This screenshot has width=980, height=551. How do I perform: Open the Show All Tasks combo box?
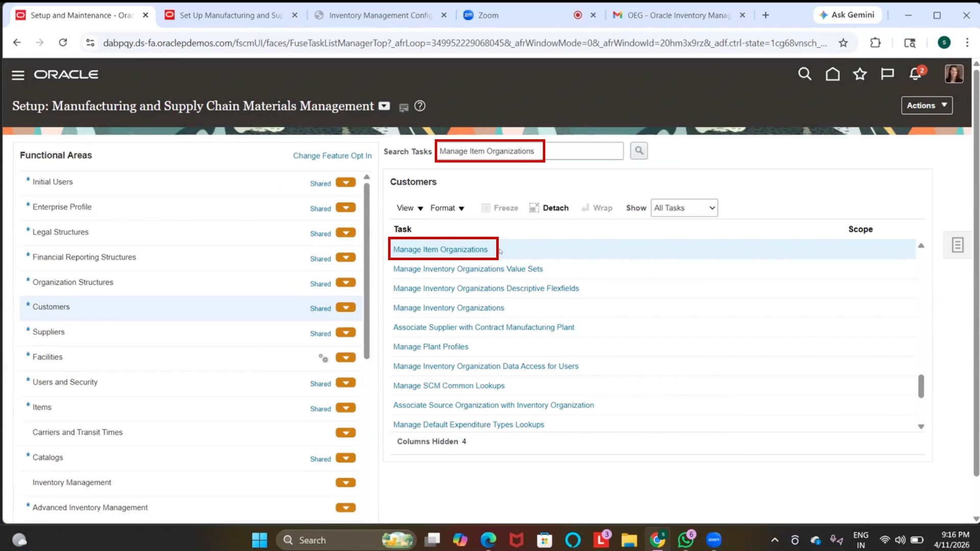tap(684, 208)
